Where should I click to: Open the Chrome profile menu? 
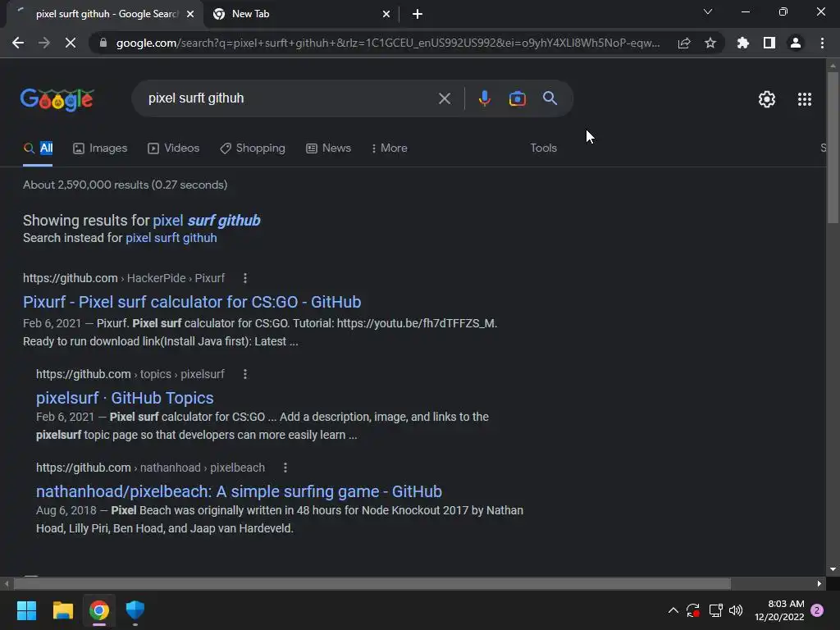tap(796, 43)
